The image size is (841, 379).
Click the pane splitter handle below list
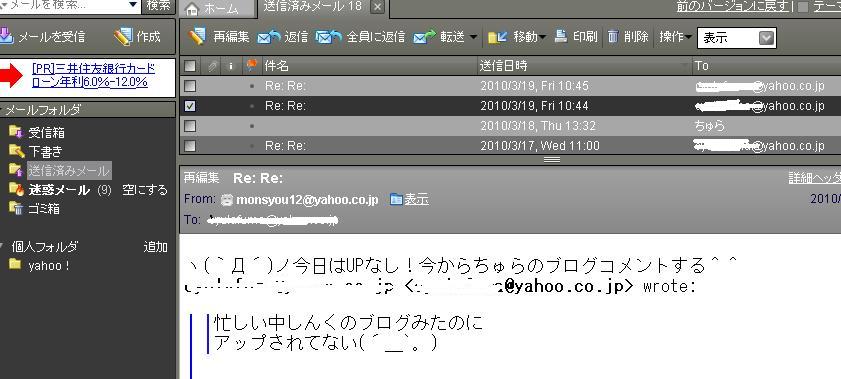click(x=552, y=160)
